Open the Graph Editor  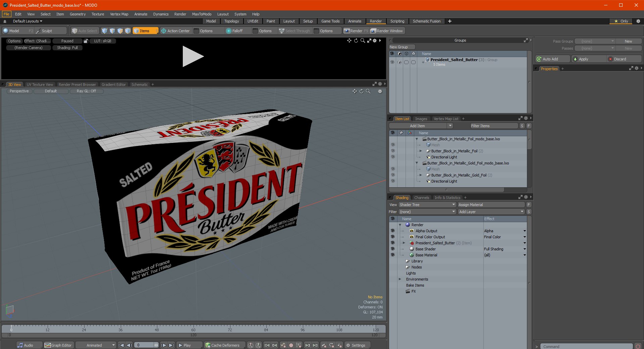coord(59,345)
